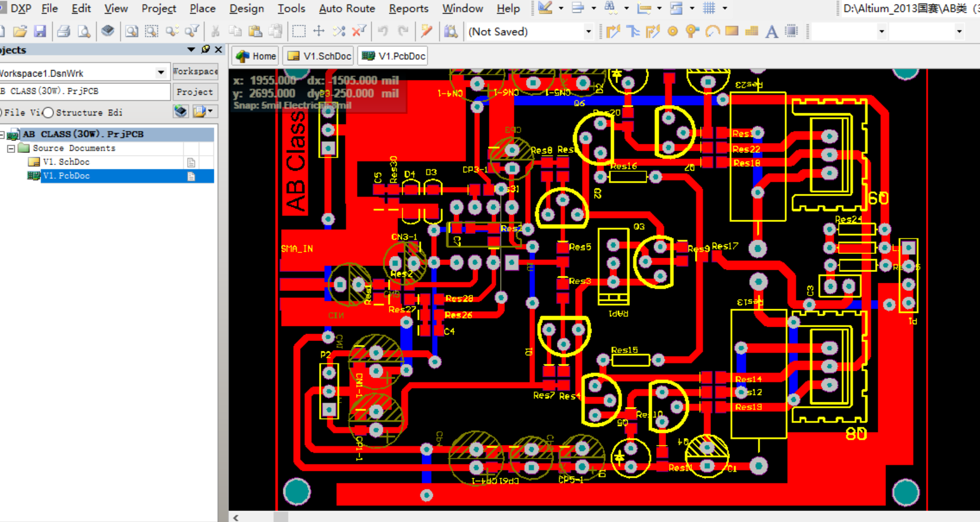Image resolution: width=980 pixels, height=522 pixels.
Task: Place Fill rectangle tool
Action: [x=732, y=31]
